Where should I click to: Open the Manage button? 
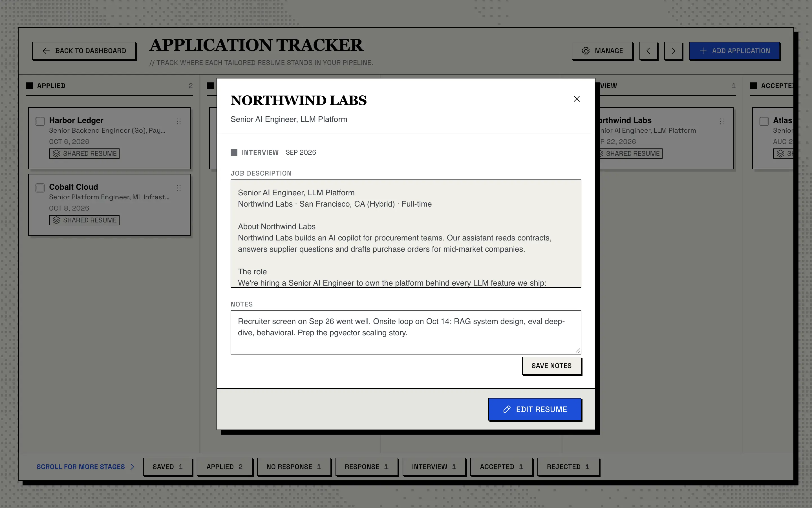602,51
